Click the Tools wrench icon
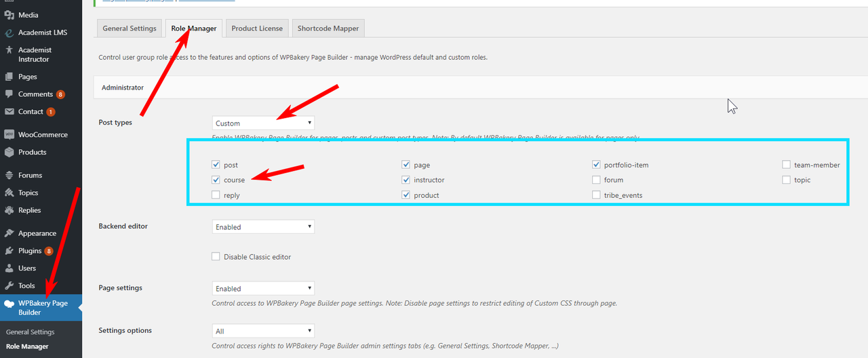The image size is (868, 358). [x=9, y=286]
